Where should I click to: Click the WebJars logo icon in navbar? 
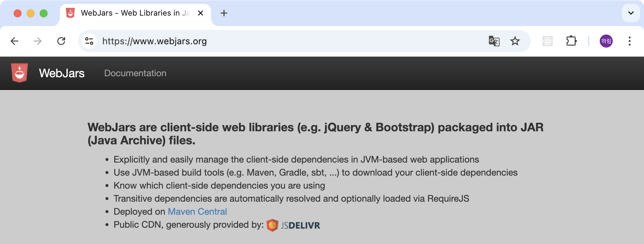[20, 73]
